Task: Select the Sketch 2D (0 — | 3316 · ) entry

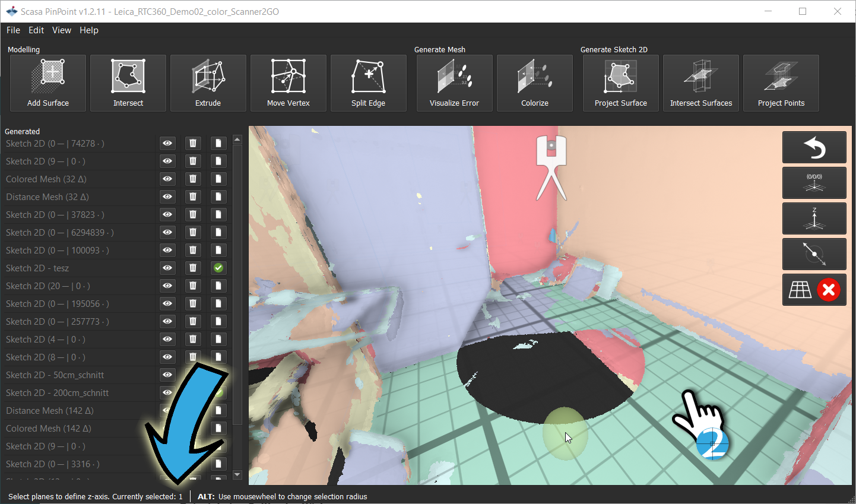Action: pos(53,464)
